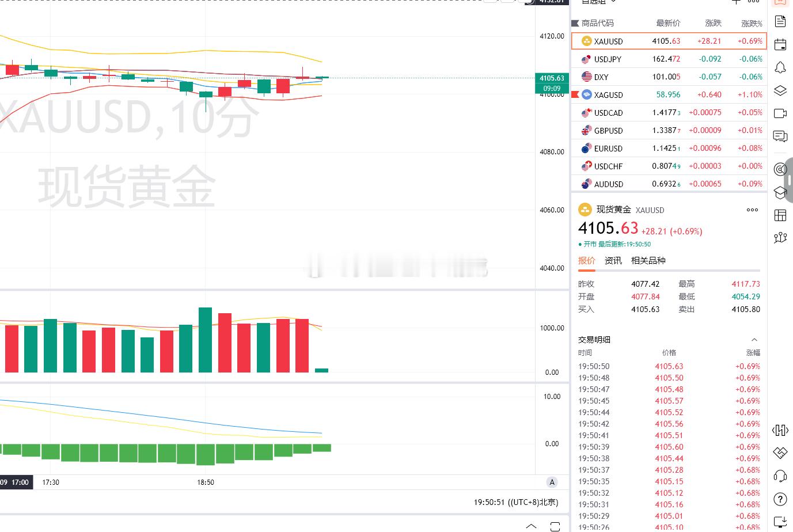Open customer service headset icon

click(x=780, y=476)
